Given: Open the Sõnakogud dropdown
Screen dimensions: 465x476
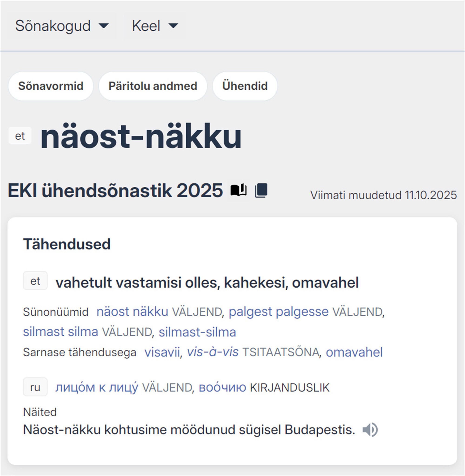Looking at the screenshot, I should click(54, 26).
